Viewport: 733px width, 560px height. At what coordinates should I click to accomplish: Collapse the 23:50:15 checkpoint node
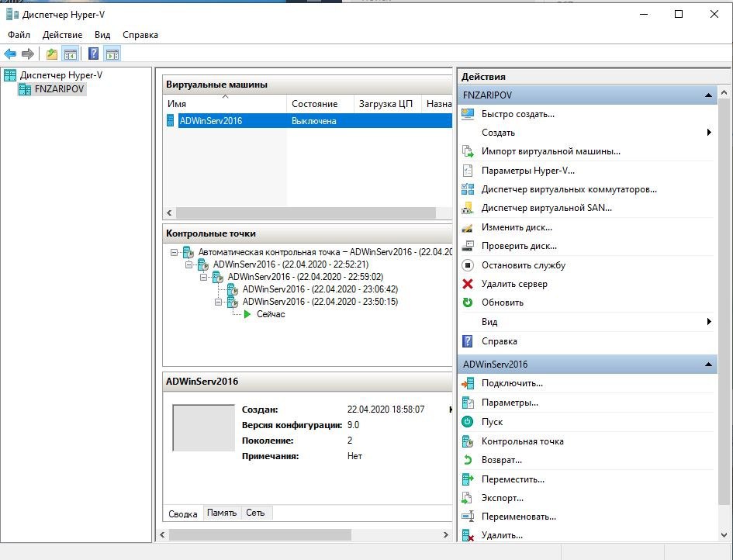pyautogui.click(x=218, y=302)
